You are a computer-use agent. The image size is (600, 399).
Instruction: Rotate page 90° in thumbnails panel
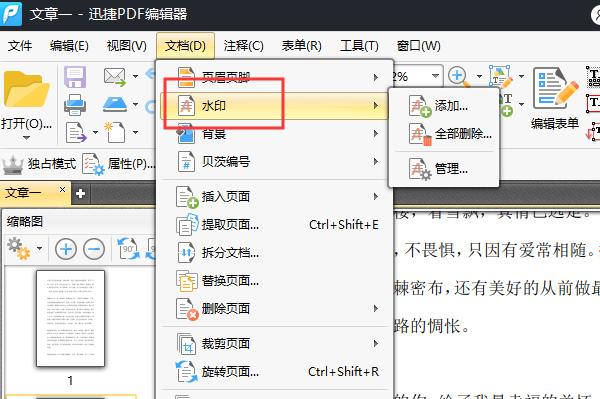(128, 249)
